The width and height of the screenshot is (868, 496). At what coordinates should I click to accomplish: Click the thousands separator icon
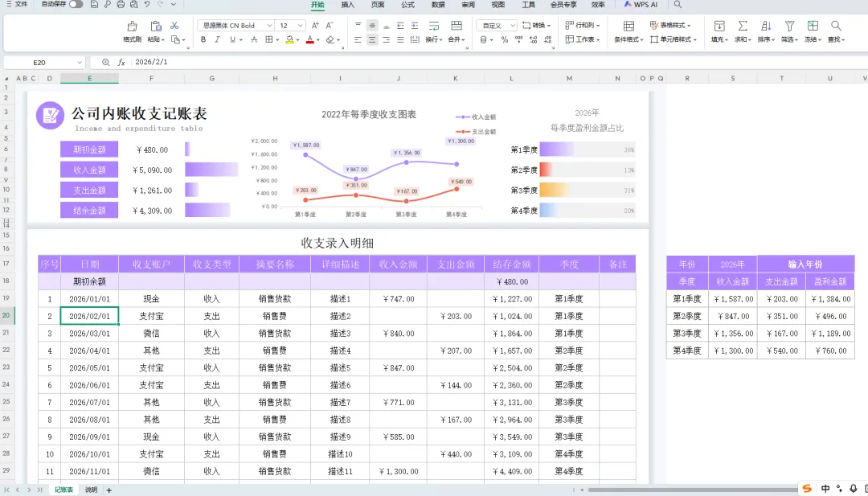pos(518,40)
